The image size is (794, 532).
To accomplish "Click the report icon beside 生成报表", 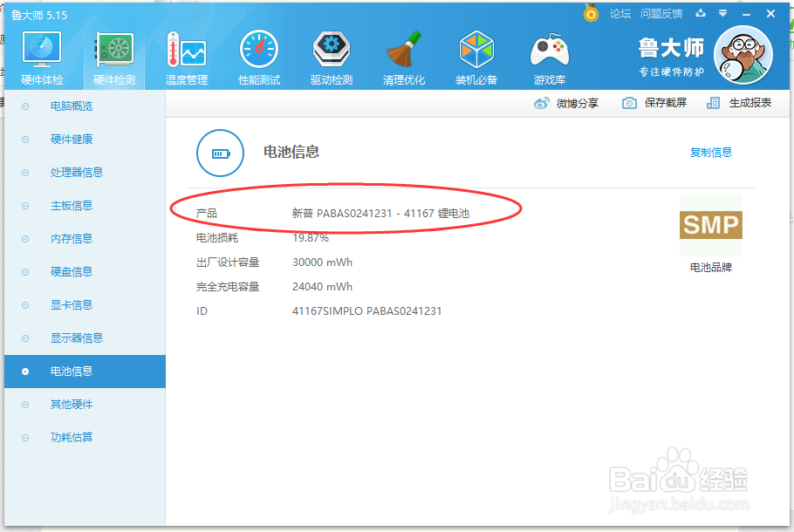I will [x=713, y=103].
